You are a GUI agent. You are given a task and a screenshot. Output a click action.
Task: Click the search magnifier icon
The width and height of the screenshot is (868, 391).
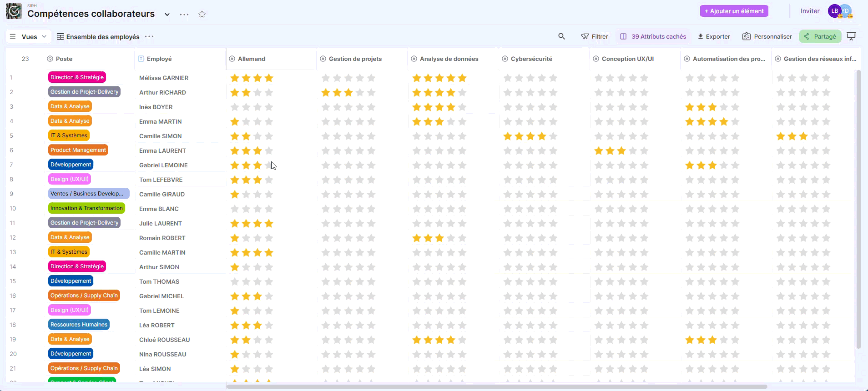point(561,36)
